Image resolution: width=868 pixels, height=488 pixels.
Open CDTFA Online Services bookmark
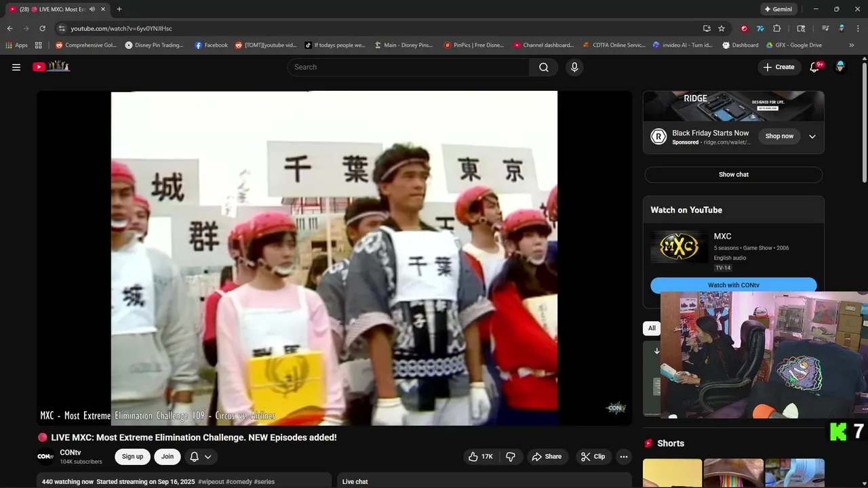[614, 45]
